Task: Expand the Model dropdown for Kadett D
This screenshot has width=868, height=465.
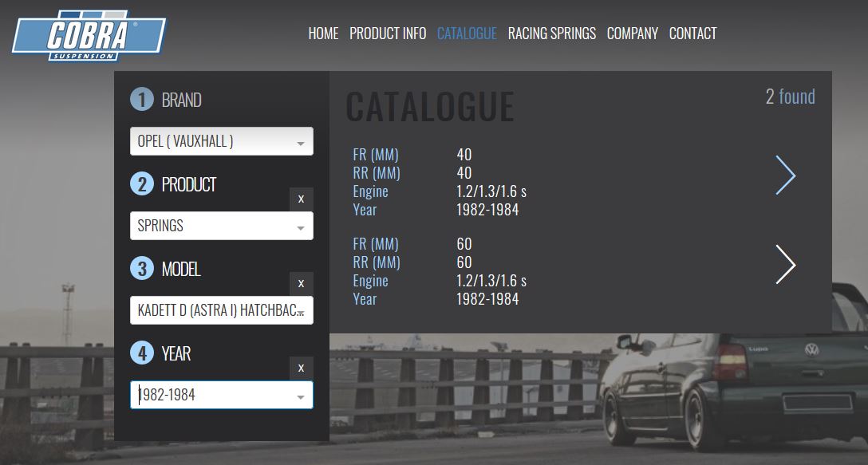Action: [221, 311]
